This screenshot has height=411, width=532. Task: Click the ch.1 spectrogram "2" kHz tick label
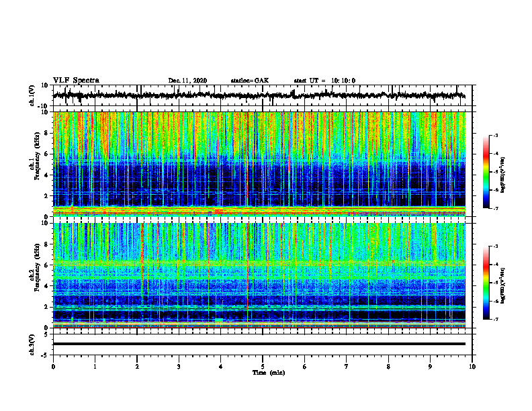coord(46,195)
